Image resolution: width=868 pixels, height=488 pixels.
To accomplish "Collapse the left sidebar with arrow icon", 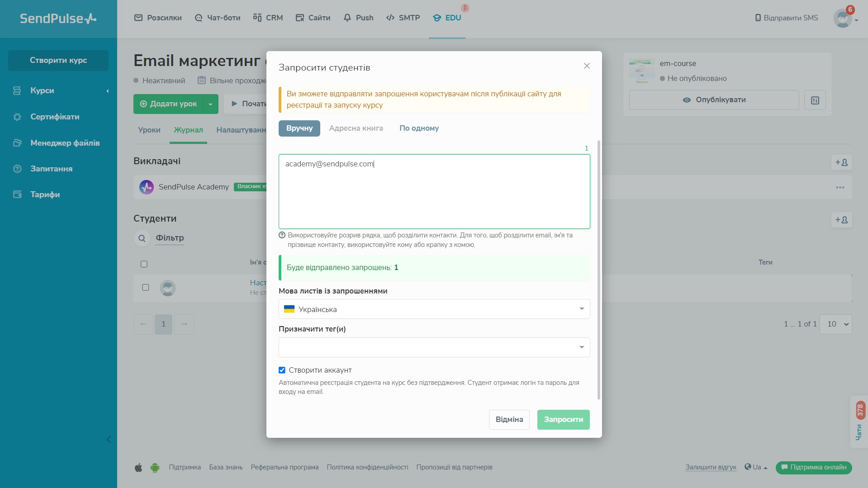I will 109,440.
